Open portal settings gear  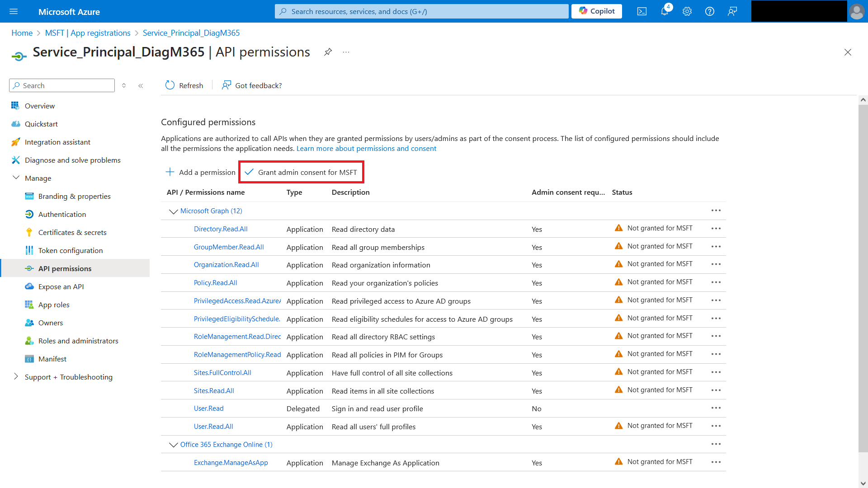click(x=687, y=11)
